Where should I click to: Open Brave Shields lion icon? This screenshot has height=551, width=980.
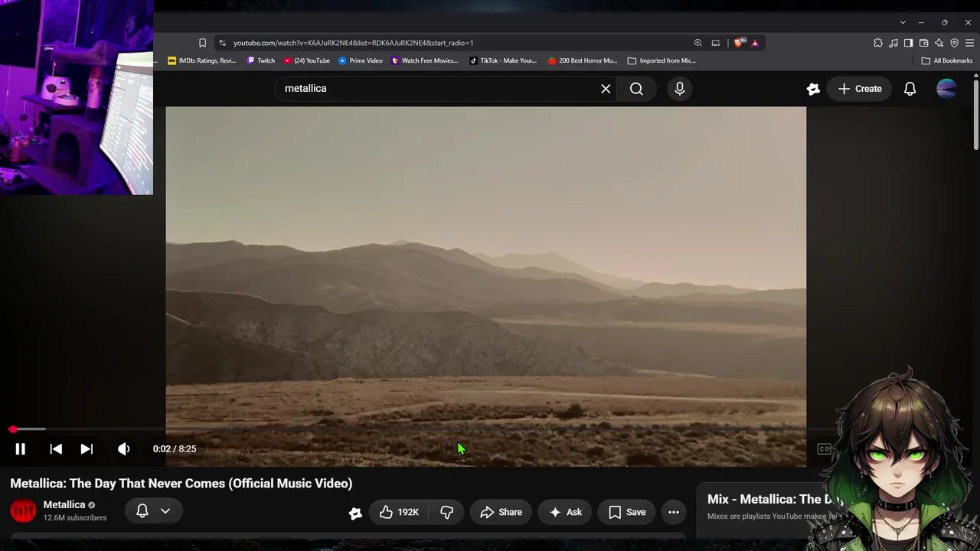point(738,43)
